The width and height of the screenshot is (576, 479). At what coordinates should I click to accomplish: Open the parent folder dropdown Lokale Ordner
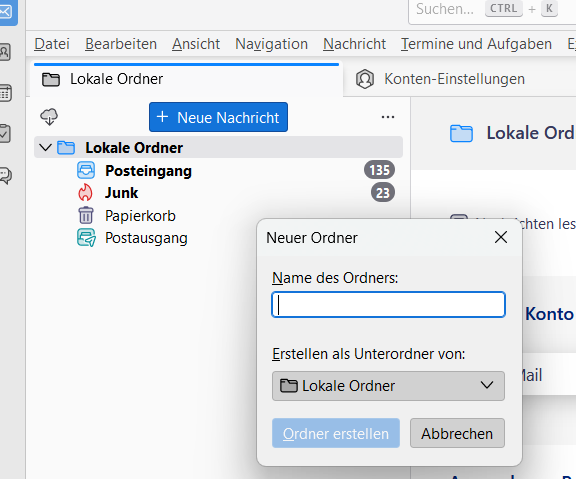point(388,386)
